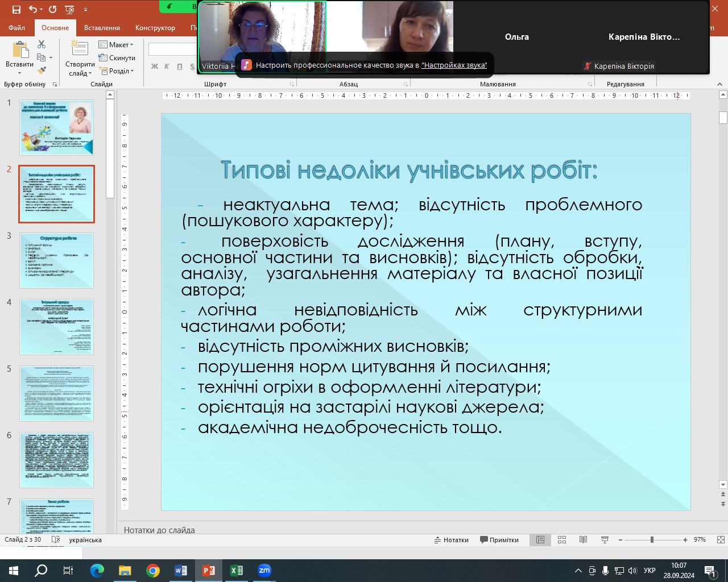Expand the Макет layout dropdown
The width and height of the screenshot is (728, 582).
click(x=116, y=45)
